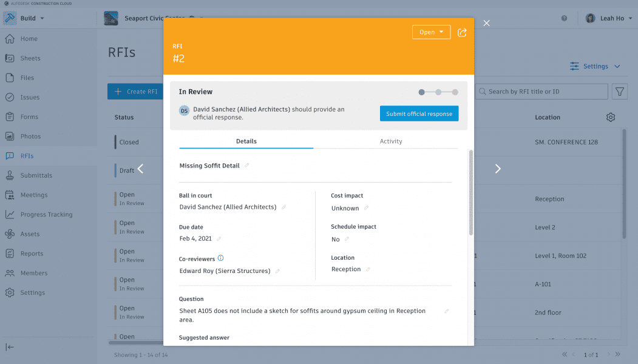Image resolution: width=638 pixels, height=364 pixels.
Task: Click the Search by RFI title field
Action: click(541, 92)
